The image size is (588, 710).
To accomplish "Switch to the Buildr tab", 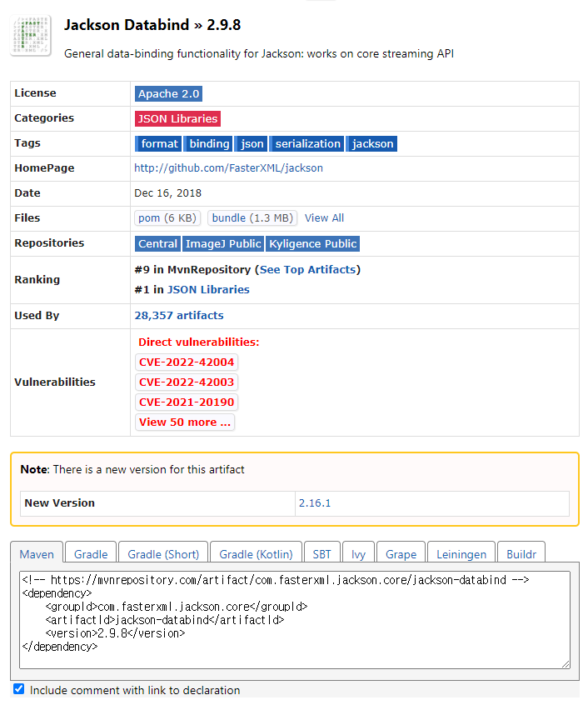I will coord(521,554).
